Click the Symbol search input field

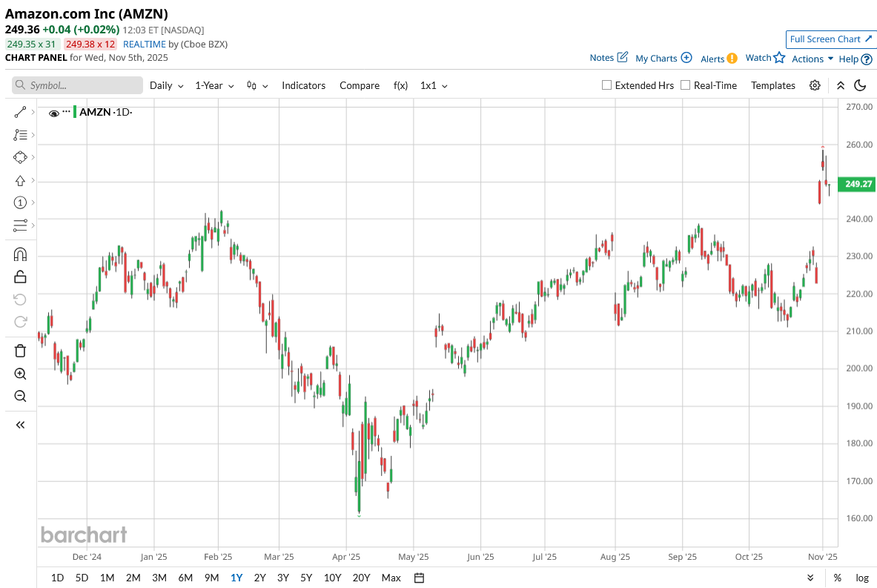point(77,85)
